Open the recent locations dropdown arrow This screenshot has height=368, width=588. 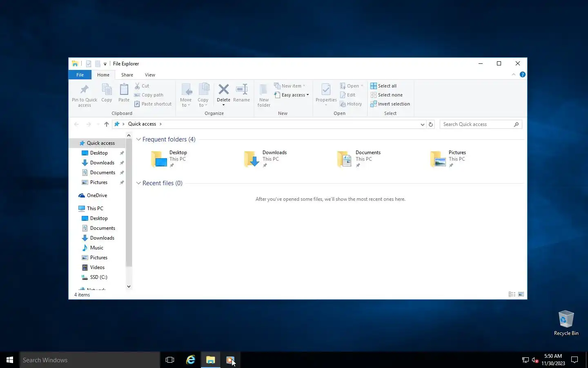click(98, 124)
